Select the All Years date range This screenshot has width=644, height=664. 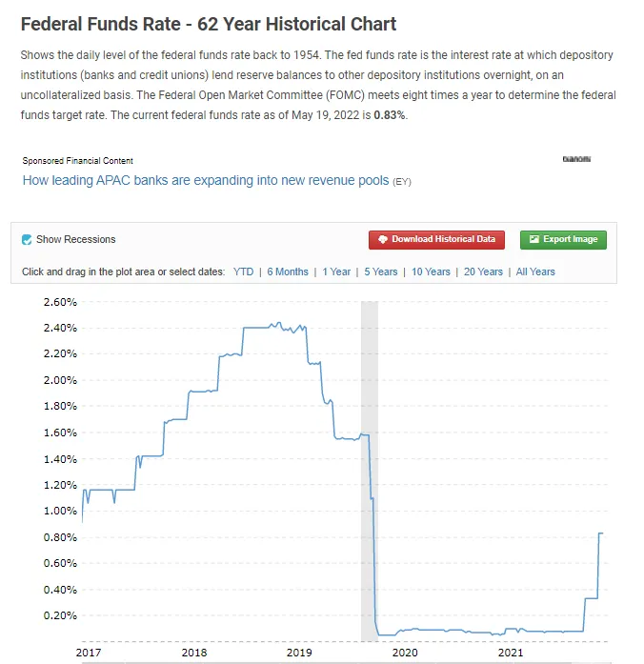point(535,272)
